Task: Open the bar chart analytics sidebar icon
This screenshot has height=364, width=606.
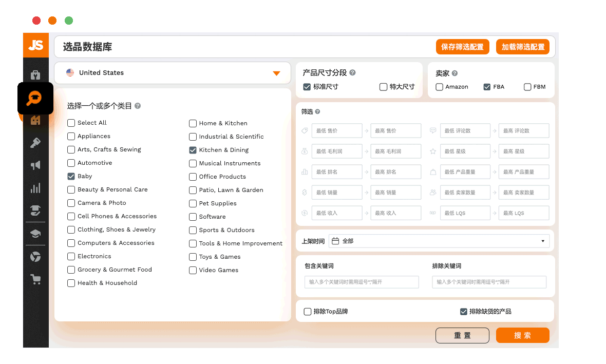Action: (35, 188)
